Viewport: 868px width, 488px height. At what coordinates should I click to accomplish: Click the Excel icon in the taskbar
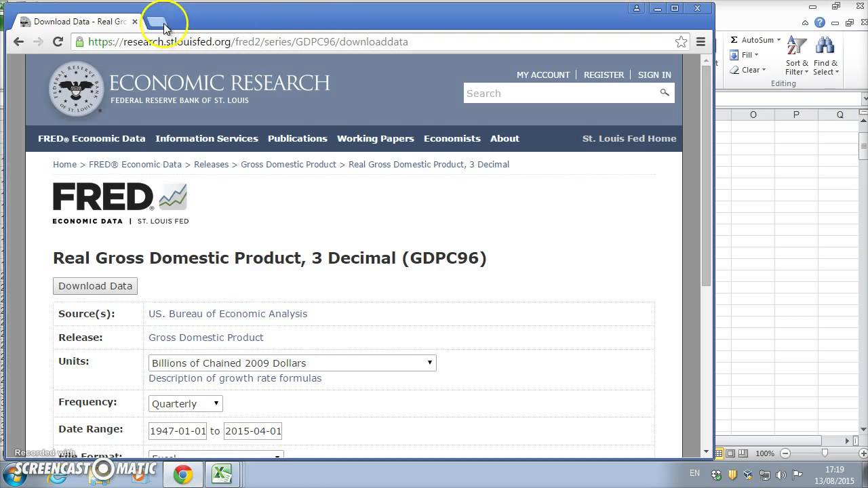pyautogui.click(x=222, y=474)
